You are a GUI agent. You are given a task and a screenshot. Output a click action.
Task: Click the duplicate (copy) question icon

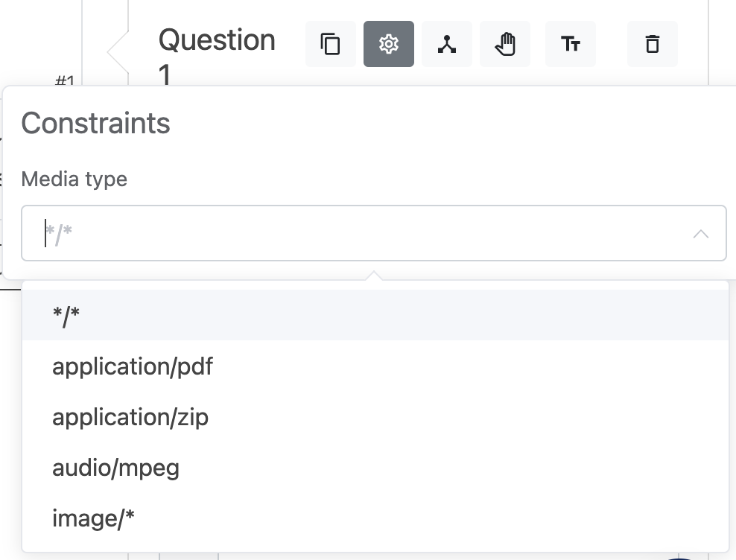pyautogui.click(x=330, y=44)
